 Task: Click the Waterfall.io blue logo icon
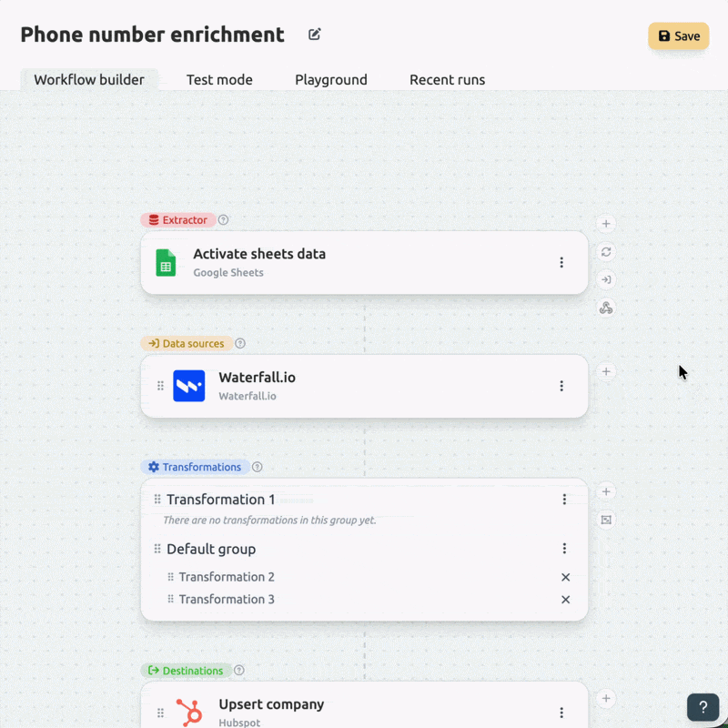point(189,386)
